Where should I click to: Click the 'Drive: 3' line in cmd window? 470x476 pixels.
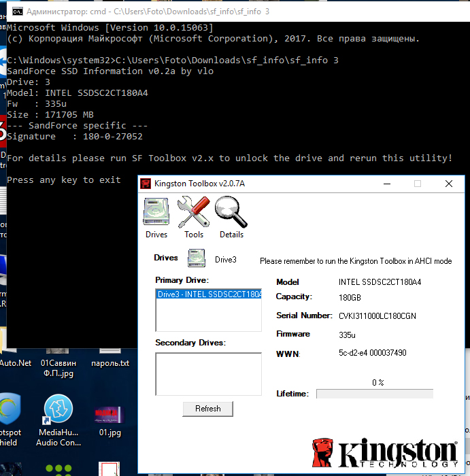pos(29,82)
